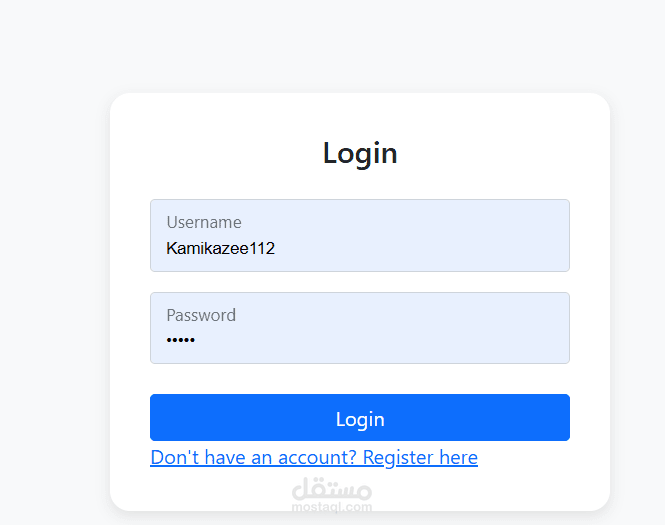Viewport: 665px width, 525px height.
Task: Focus the Password input field
Action: click(360, 328)
